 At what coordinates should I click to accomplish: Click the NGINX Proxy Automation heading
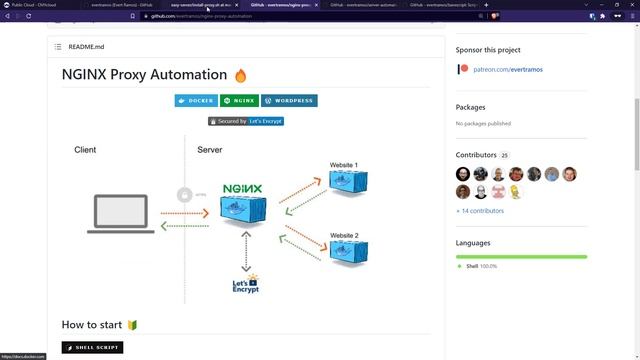coord(144,75)
